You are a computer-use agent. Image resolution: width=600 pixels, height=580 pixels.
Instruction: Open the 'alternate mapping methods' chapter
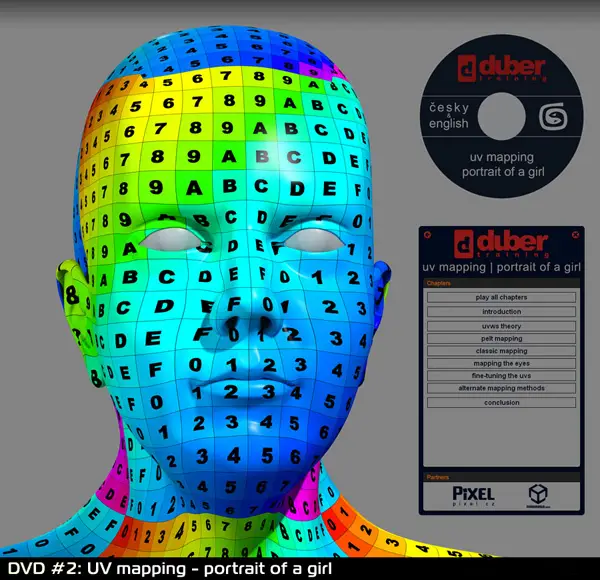501,388
